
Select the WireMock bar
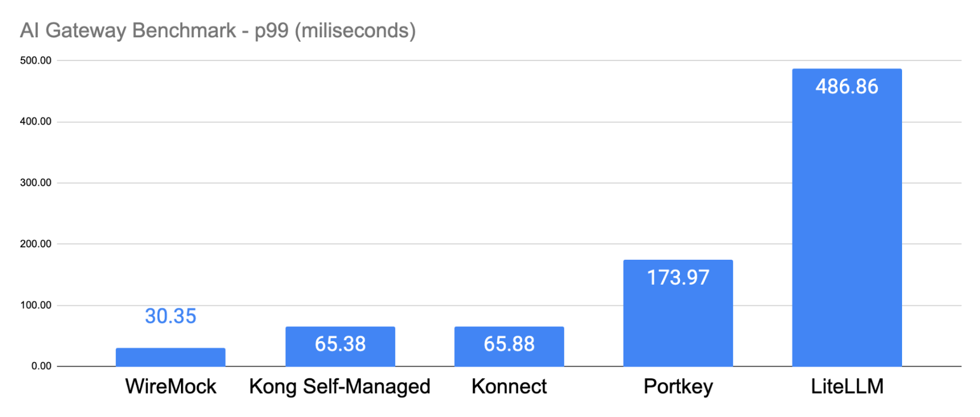[170, 357]
